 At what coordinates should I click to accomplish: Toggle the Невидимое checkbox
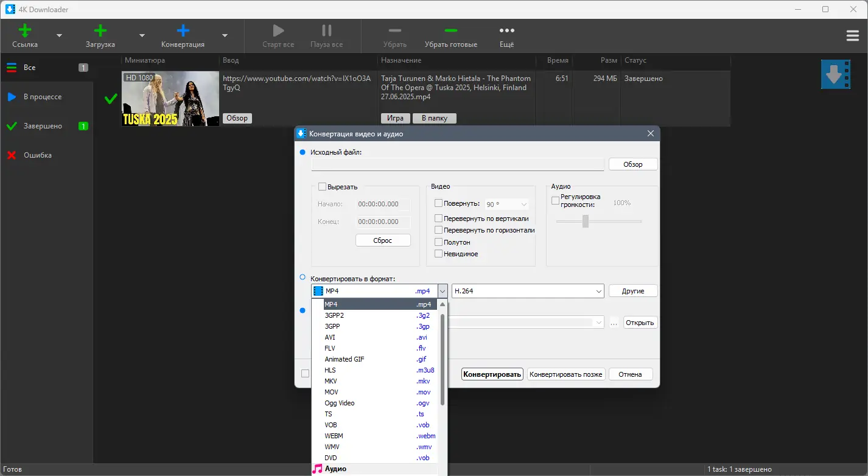click(x=438, y=254)
